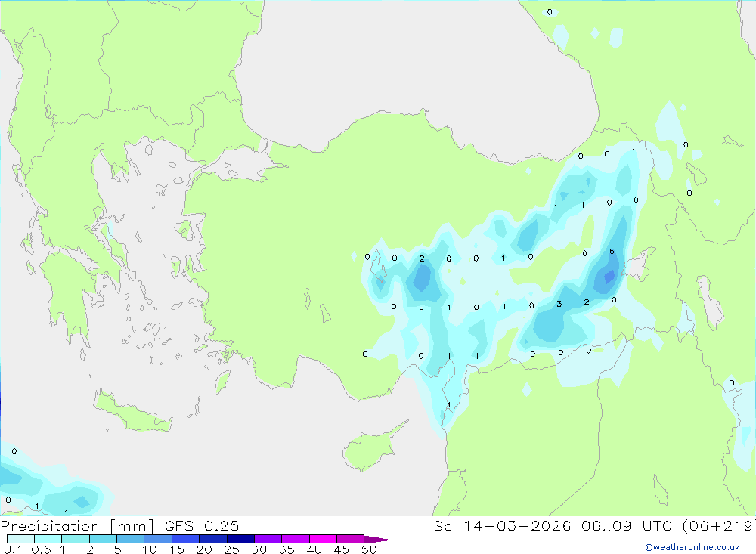The width and height of the screenshot is (756, 554).
Task: Pick the 2–5 mm legend swatch
Action: [x=103, y=539]
